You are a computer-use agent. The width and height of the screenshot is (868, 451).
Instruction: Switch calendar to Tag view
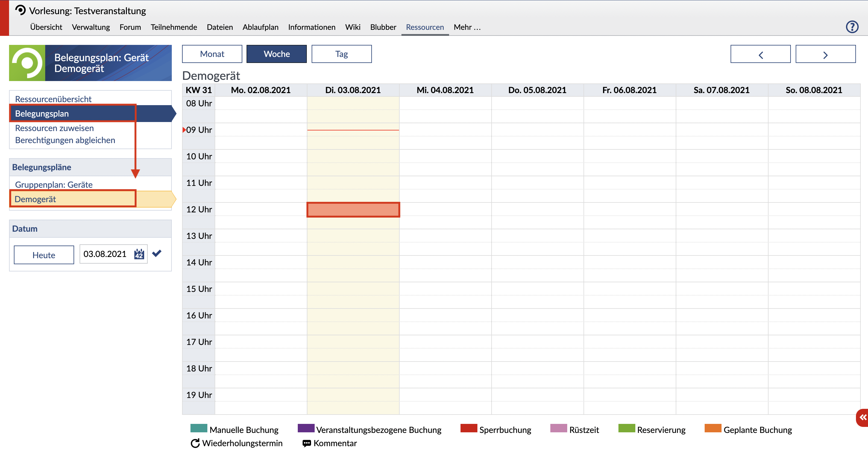point(341,54)
